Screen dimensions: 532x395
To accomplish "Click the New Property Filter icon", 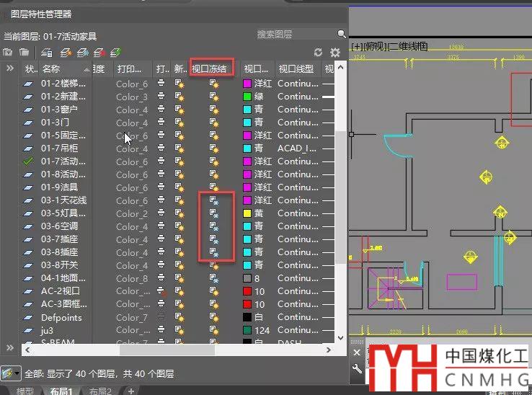I will 8,52.
